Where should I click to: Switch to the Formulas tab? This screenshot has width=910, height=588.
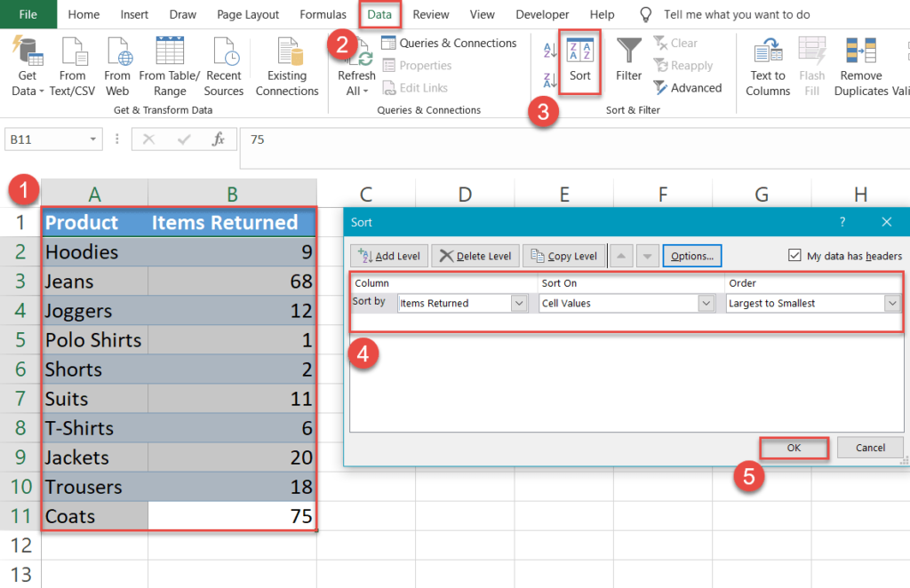pyautogui.click(x=323, y=14)
